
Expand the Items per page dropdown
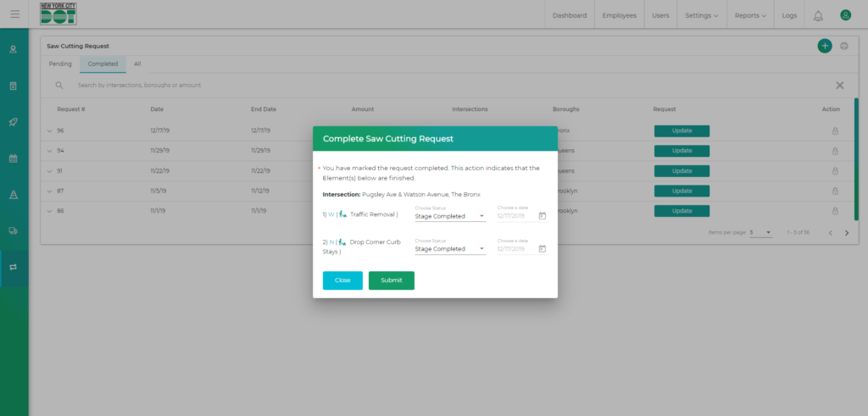click(x=760, y=232)
